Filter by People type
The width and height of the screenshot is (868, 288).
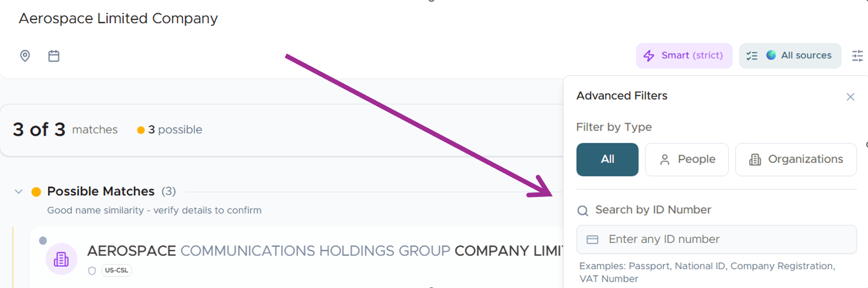[x=686, y=159]
